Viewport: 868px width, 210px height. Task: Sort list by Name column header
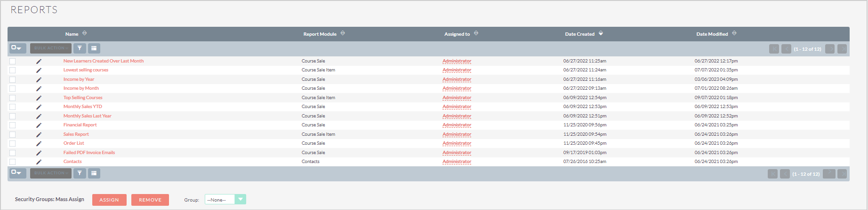pyautogui.click(x=72, y=34)
